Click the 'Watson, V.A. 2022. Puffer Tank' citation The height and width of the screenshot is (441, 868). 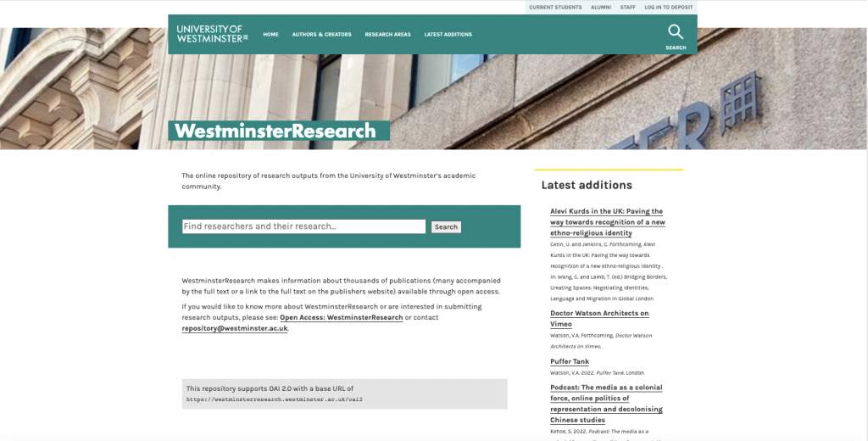(597, 373)
